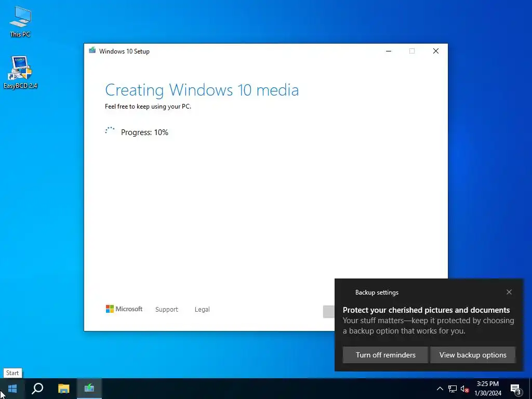532x399 pixels.
Task: Click the Windows 10 Setup window title text
Action: tap(124, 51)
